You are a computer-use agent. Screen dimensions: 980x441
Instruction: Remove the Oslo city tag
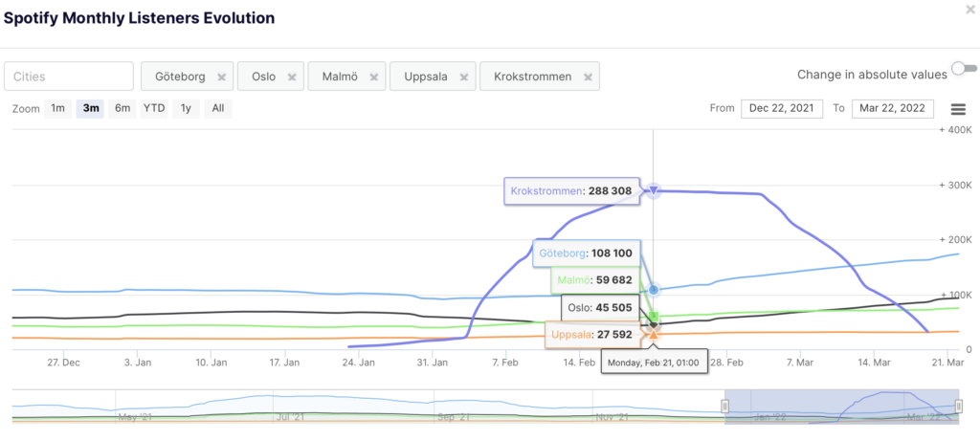[x=291, y=77]
